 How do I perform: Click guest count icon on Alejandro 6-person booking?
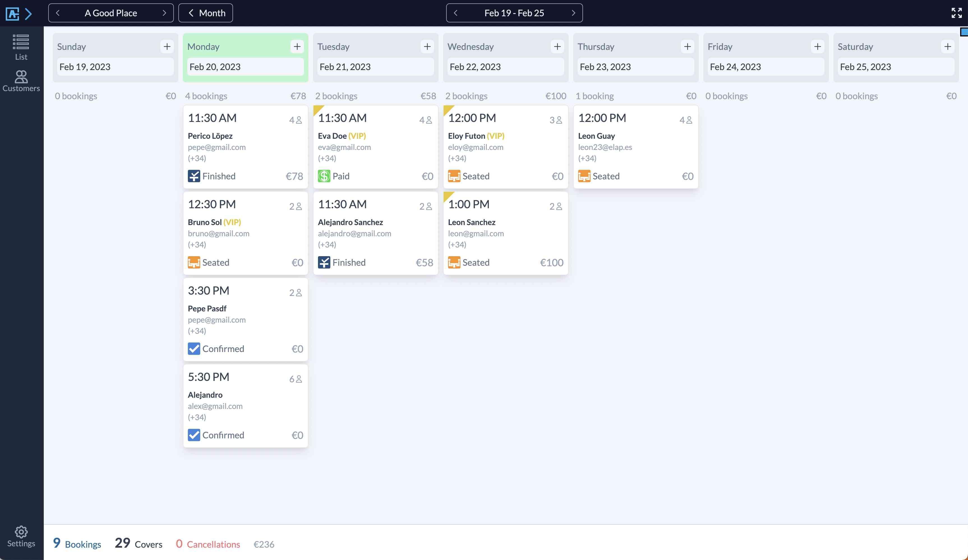[x=299, y=379]
